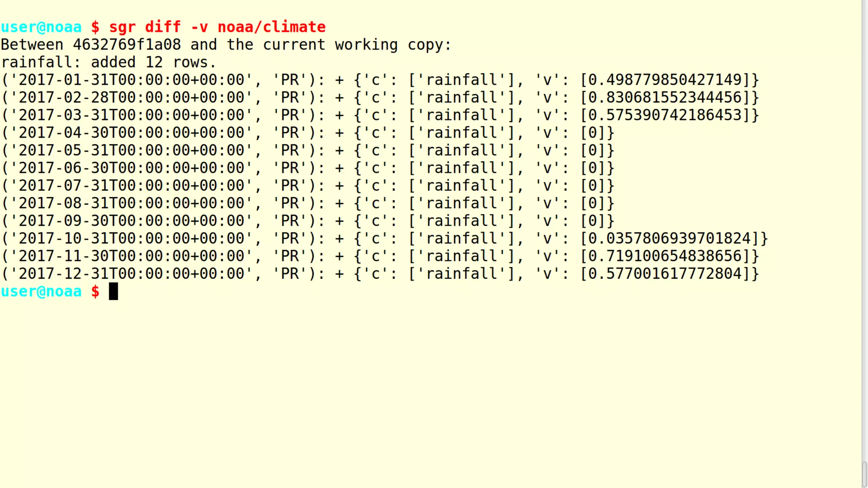Click the red dollar sign on the last prompt
868x488 pixels.
(x=95, y=291)
